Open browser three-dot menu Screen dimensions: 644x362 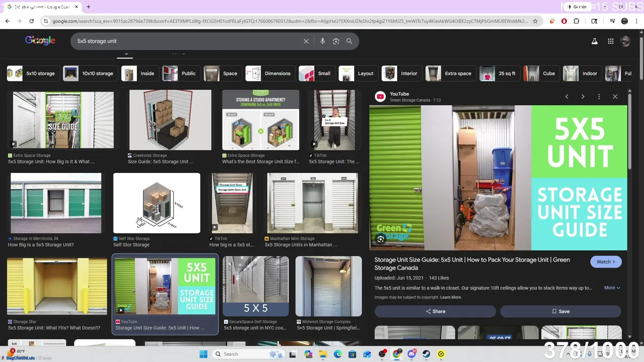point(637,21)
